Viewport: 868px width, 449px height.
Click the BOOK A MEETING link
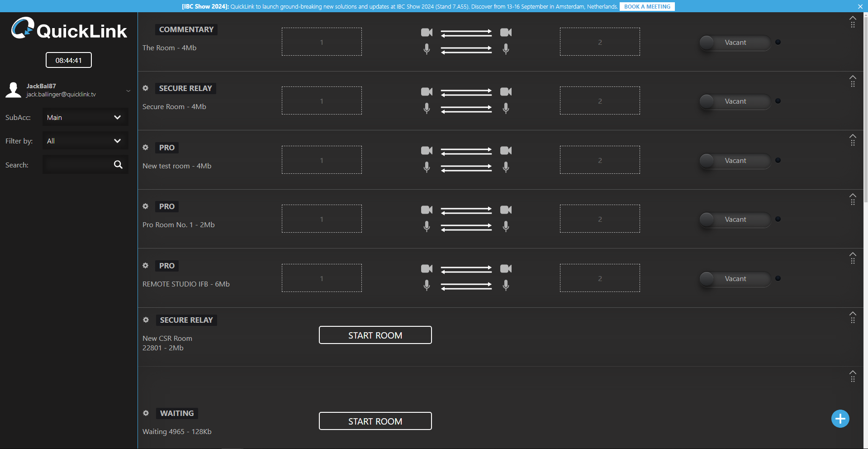647,7
